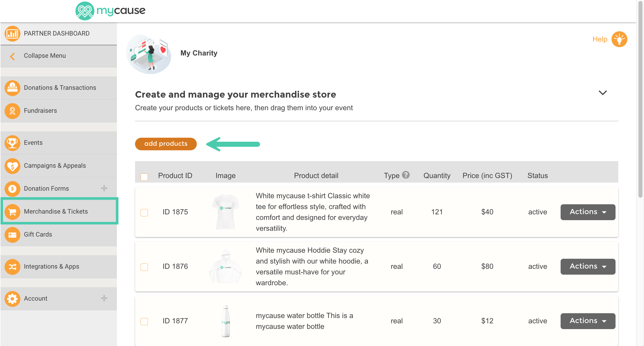
Task: Click the white t-shirt product image
Action: point(226,212)
